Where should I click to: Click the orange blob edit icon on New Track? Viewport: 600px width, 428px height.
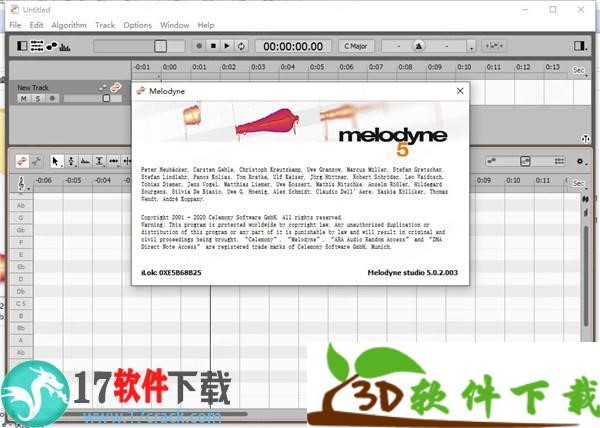click(115, 88)
